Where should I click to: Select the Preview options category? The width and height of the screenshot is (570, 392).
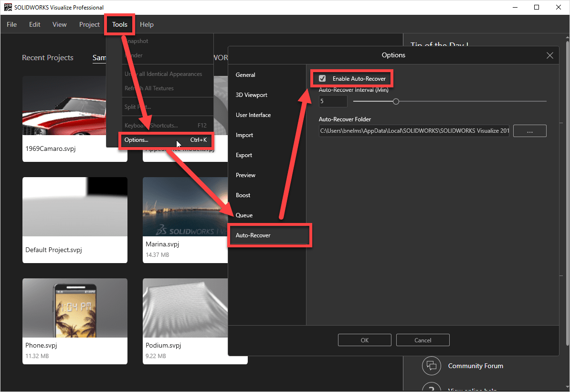pos(245,175)
